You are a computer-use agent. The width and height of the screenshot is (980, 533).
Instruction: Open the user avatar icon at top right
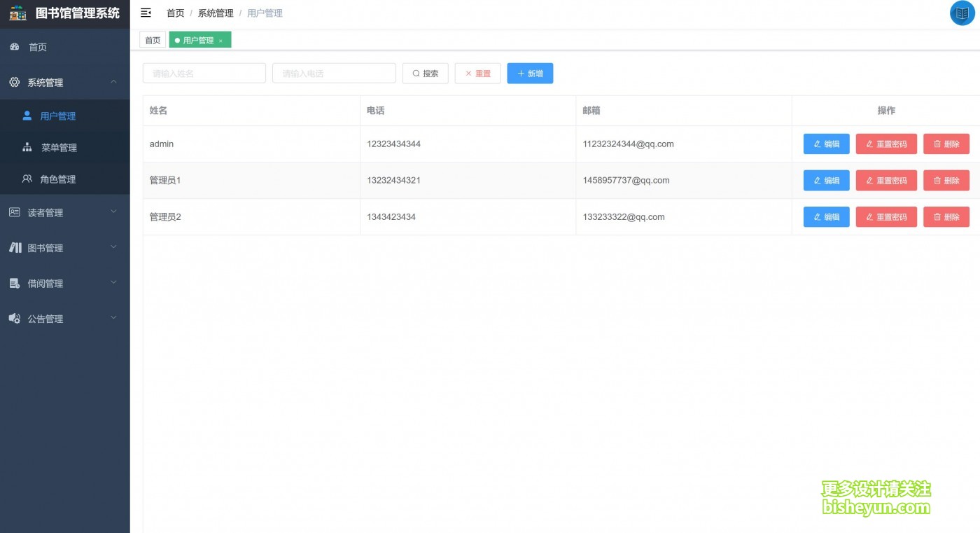[962, 13]
